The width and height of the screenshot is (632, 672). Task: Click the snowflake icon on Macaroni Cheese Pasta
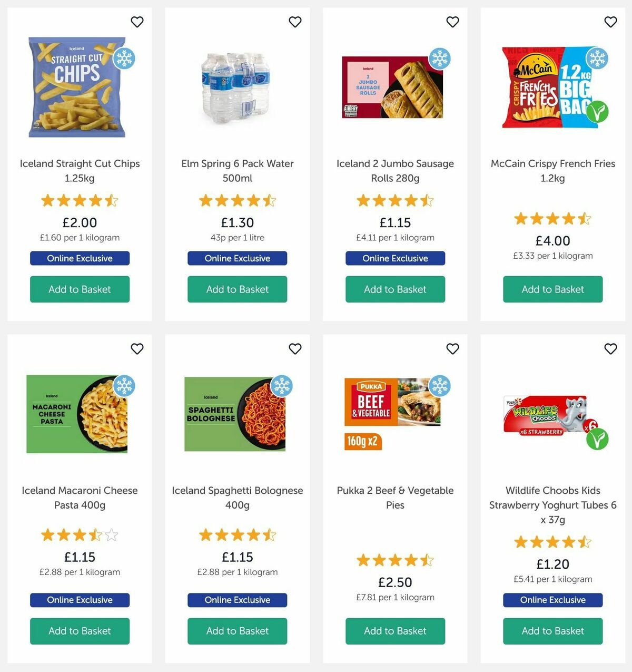[x=124, y=386]
